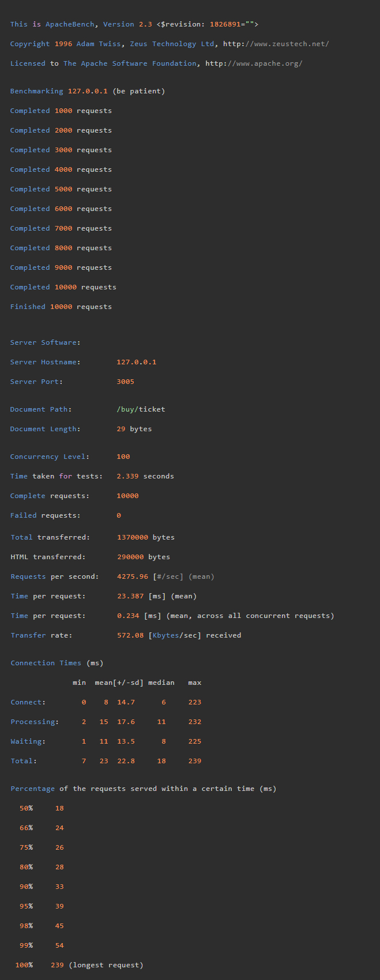The height and width of the screenshot is (980, 380).
Task: Click the http://www.zeustech.net/ URL
Action: (x=276, y=44)
